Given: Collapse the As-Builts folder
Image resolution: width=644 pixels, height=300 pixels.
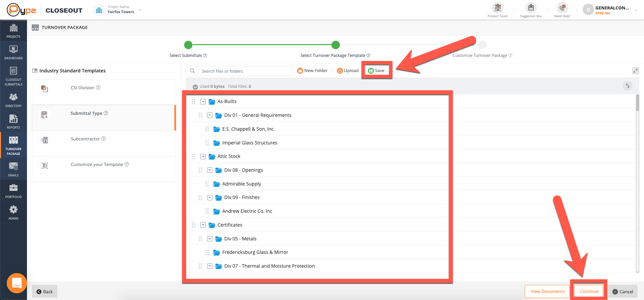Looking at the screenshot, I should [203, 101].
